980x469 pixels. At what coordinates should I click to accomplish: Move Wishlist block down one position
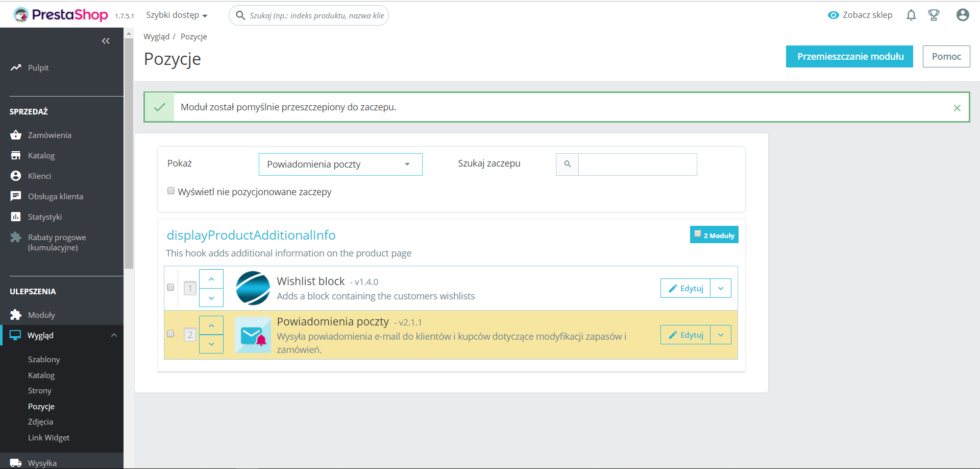point(211,298)
